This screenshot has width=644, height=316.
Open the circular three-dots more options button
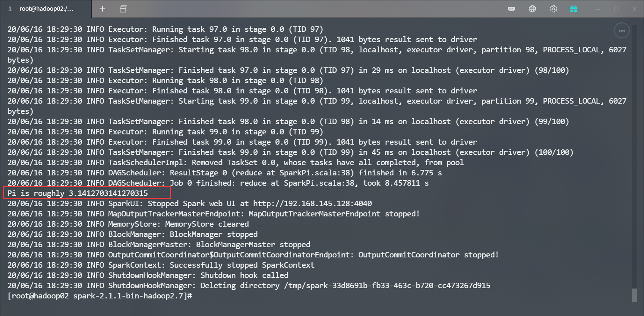click(622, 31)
